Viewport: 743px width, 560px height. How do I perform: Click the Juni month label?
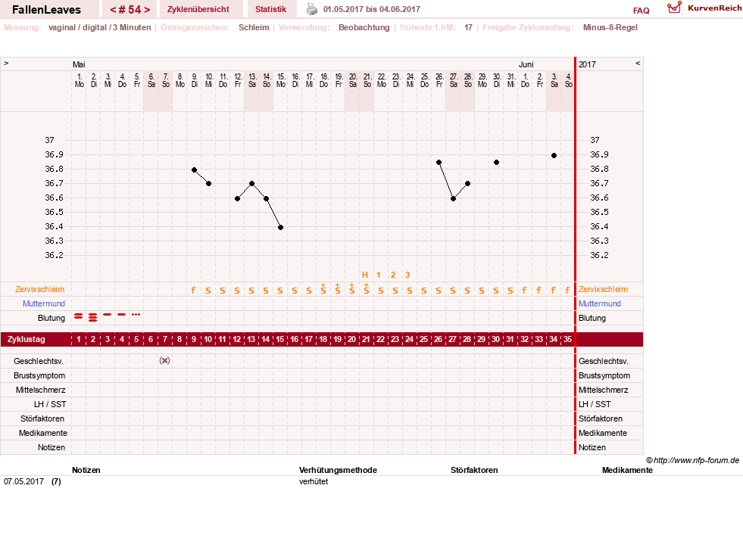tap(526, 64)
